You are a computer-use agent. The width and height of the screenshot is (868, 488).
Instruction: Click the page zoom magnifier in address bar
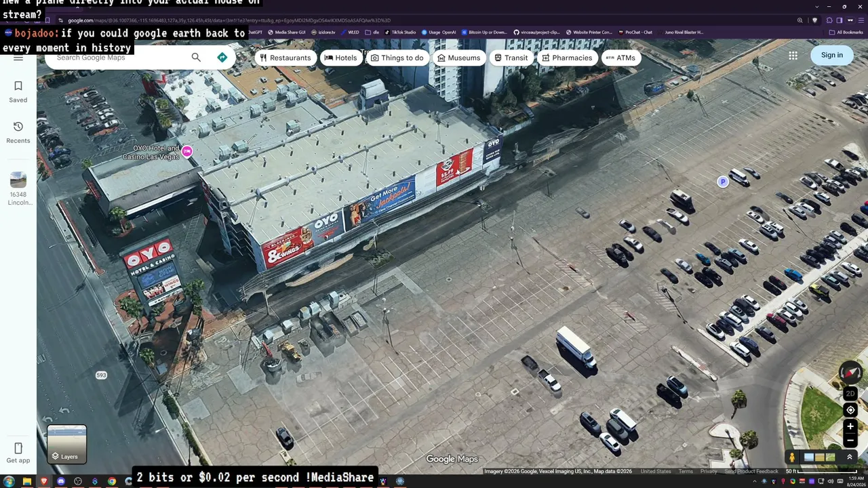coord(800,20)
